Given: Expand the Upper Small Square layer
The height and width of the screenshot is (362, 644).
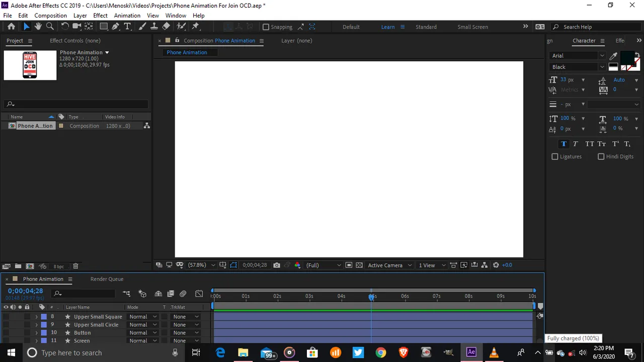Looking at the screenshot, I should point(36,317).
